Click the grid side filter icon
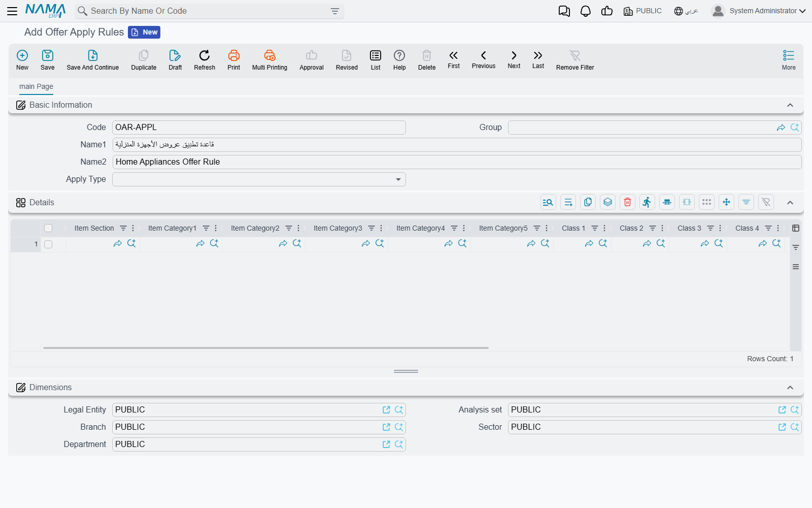Viewport: 812px width, 508px height. click(796, 247)
